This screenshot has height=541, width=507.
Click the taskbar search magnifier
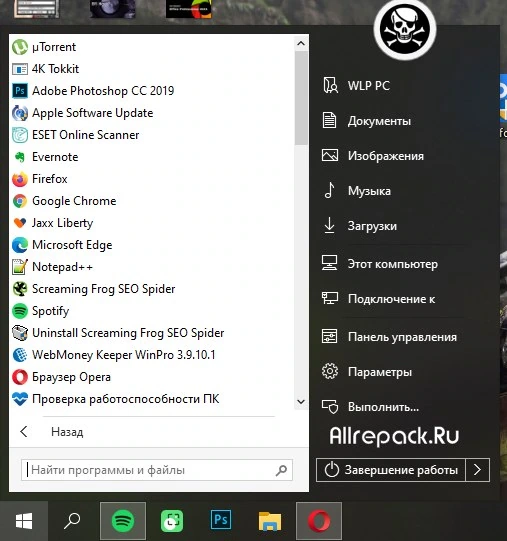tap(72, 521)
